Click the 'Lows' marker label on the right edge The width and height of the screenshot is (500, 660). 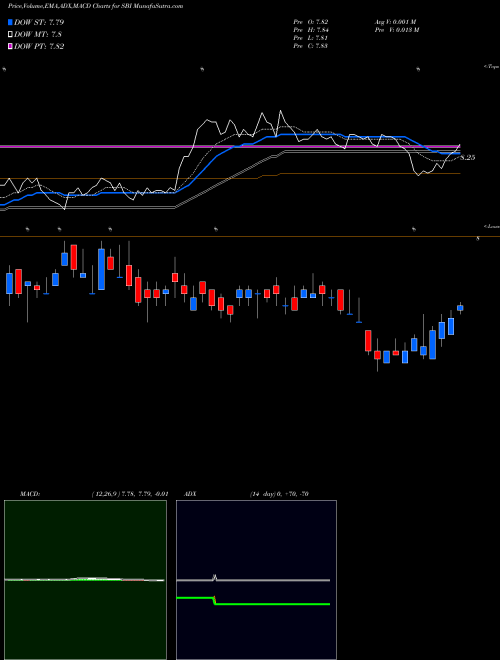[492, 226]
